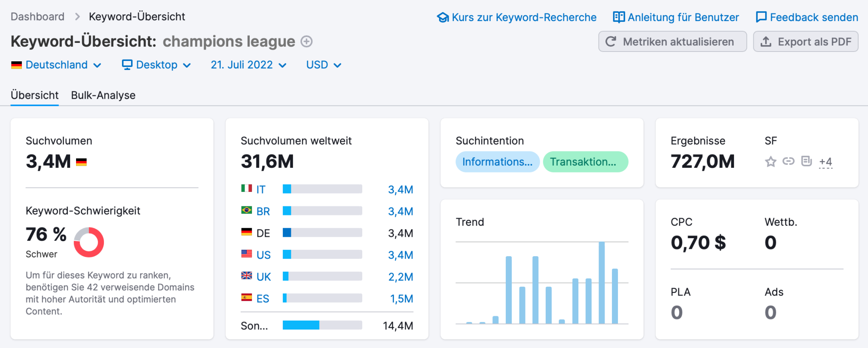Click the Brazilian flag icon
Image resolution: width=868 pixels, height=348 pixels.
pyautogui.click(x=247, y=210)
